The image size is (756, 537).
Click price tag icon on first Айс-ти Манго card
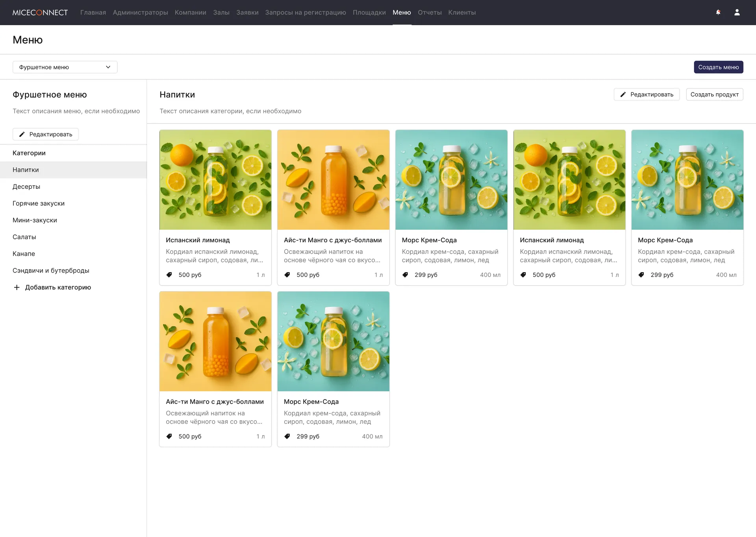(x=287, y=275)
